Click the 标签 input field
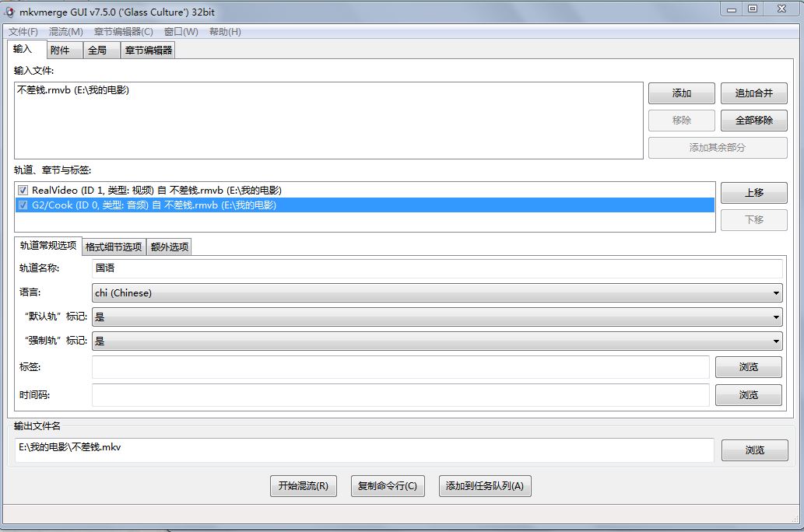 [401, 367]
